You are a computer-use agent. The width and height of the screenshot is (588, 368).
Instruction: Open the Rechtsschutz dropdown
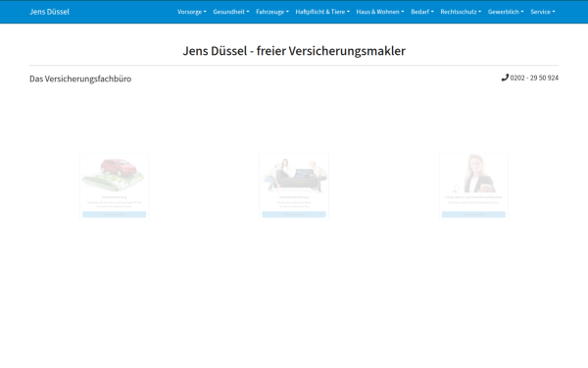pyautogui.click(x=461, y=12)
